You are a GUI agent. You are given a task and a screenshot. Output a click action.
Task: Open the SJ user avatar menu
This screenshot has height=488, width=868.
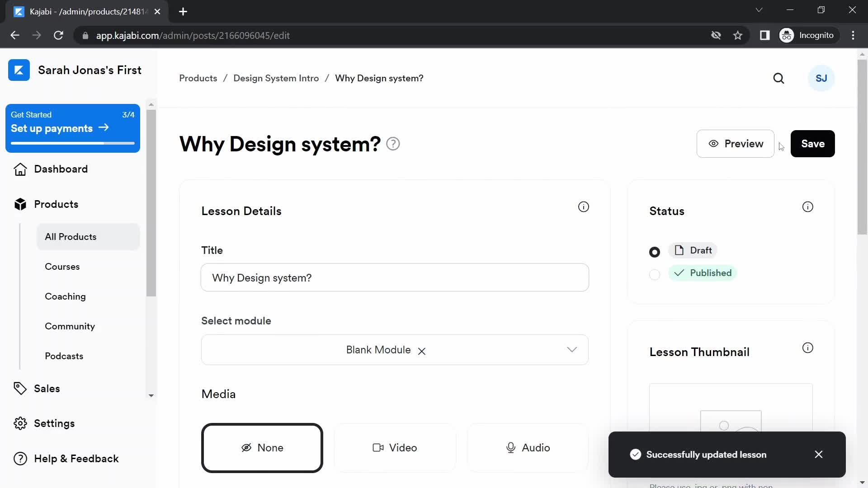click(821, 78)
